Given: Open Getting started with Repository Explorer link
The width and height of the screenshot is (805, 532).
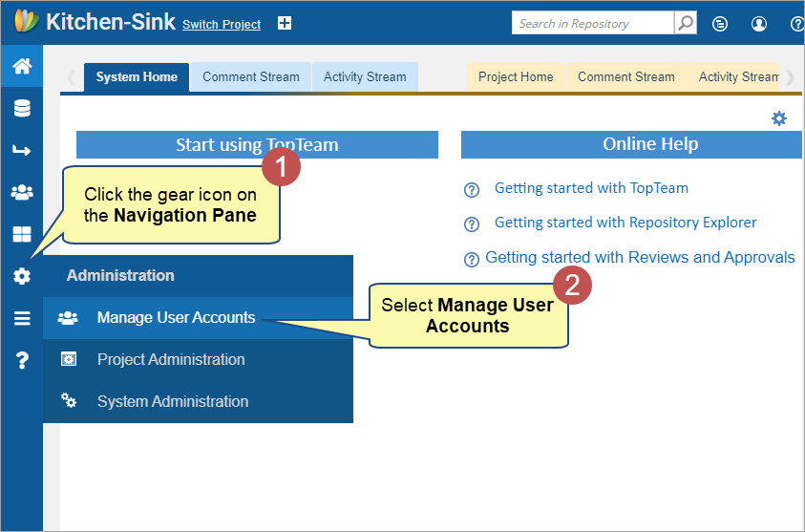Looking at the screenshot, I should 625,223.
